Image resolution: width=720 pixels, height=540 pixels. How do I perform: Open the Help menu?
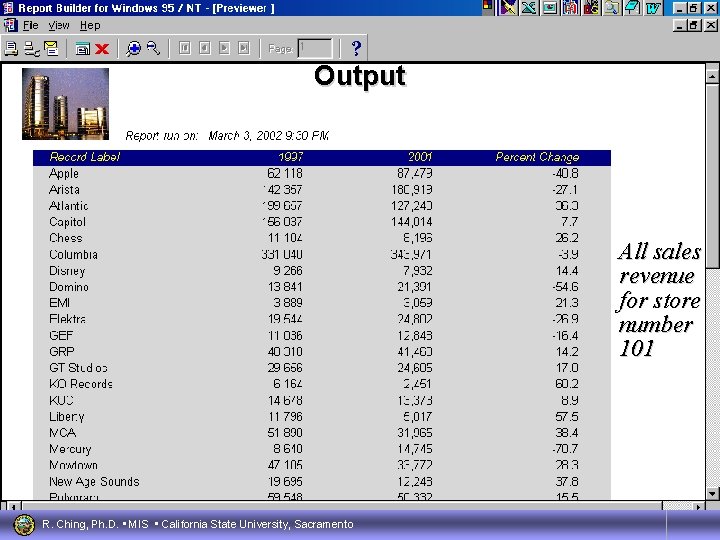90,25
